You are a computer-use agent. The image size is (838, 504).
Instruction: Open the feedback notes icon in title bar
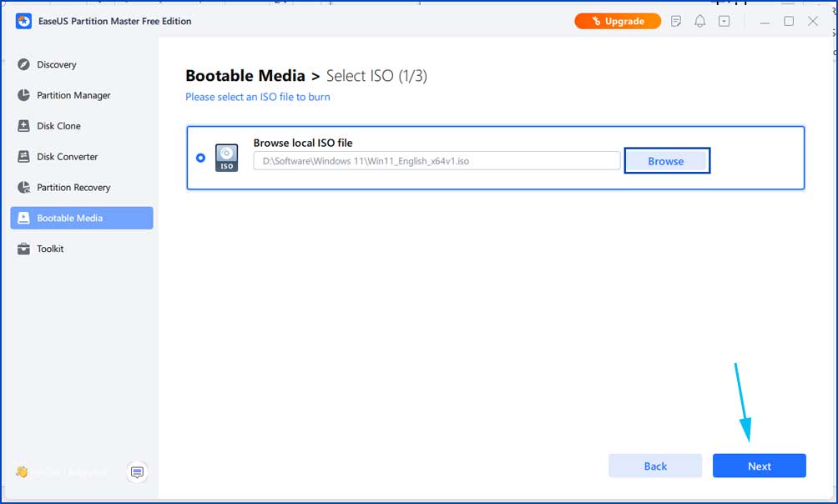[x=676, y=22]
